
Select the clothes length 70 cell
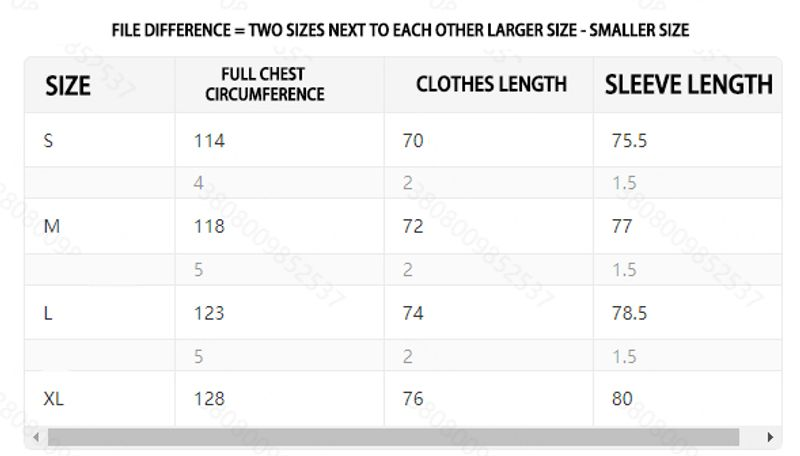413,141
